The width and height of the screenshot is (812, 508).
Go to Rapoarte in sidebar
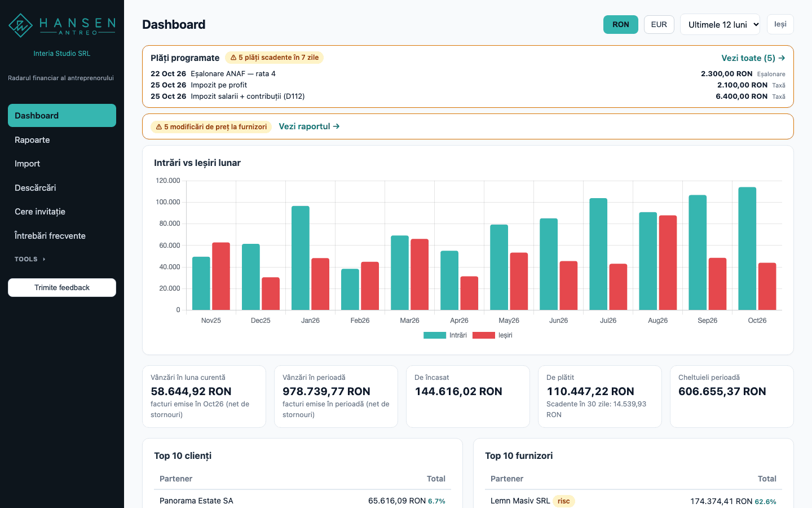pyautogui.click(x=62, y=140)
